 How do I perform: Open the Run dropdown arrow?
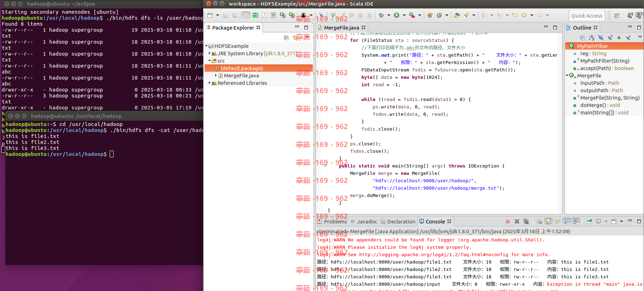(x=404, y=15)
